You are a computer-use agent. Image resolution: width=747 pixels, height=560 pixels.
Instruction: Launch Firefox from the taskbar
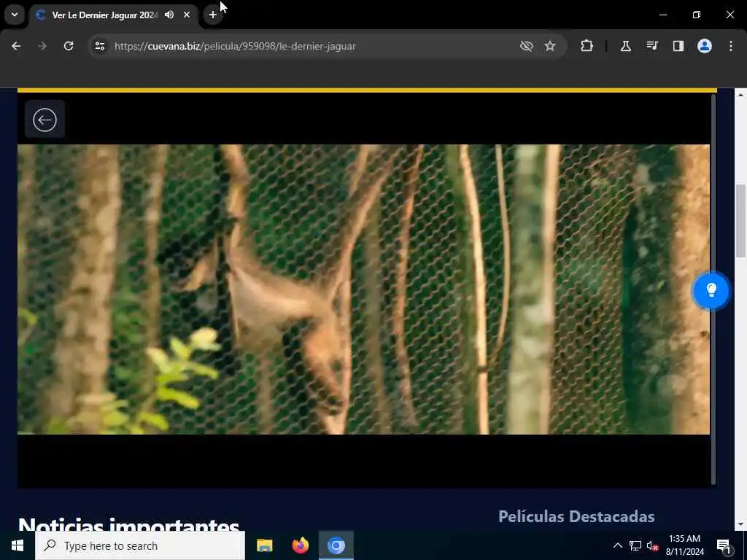coord(300,545)
